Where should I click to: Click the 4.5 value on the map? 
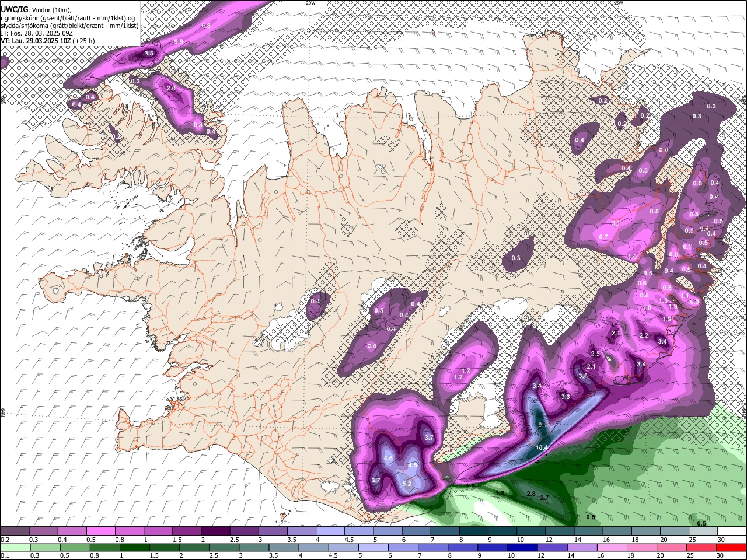click(413, 465)
